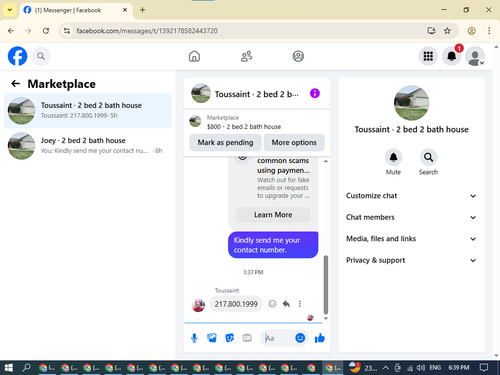Expand Privacy & support section
This screenshot has height=375, width=500.
pyautogui.click(x=411, y=260)
